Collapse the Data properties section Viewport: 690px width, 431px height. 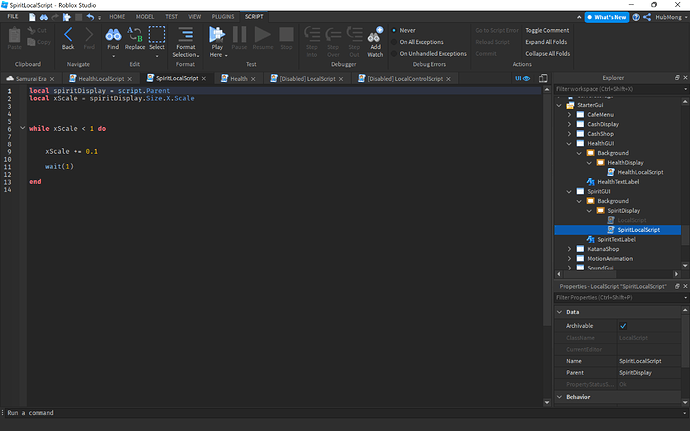(559, 312)
